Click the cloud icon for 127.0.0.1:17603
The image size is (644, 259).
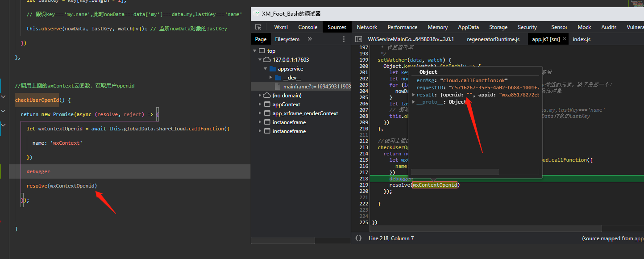[x=267, y=59]
